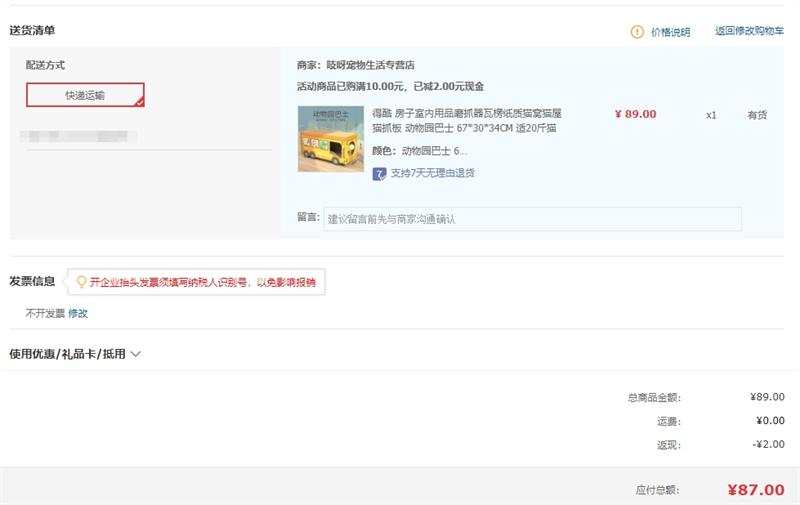The image size is (800, 505).
Task: Click 修改 to edit invoice info
Action: [78, 313]
